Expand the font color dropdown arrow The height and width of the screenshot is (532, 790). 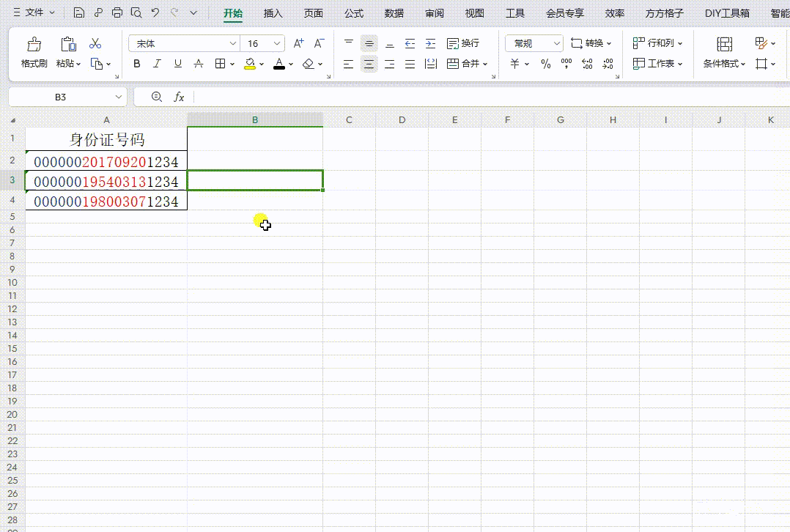291,64
